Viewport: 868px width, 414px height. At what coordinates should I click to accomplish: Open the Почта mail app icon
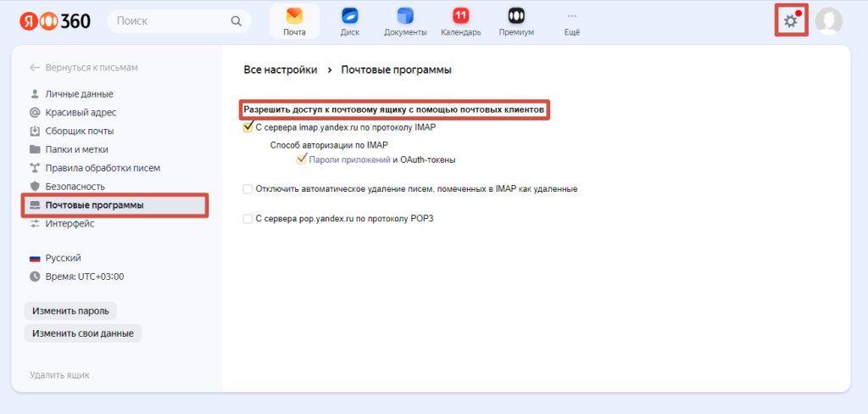(x=294, y=21)
